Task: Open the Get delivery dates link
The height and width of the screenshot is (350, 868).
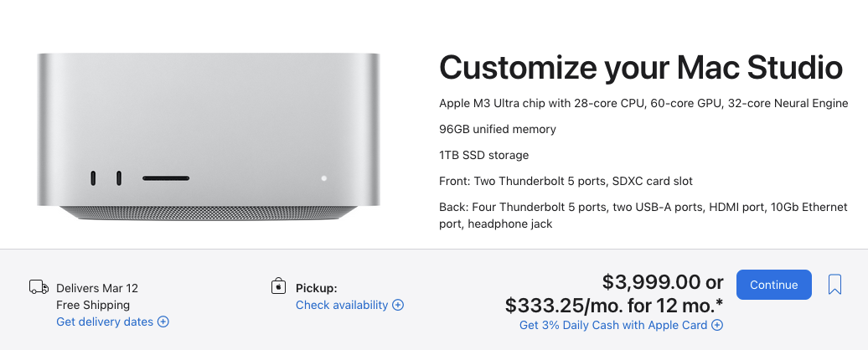Action: point(105,322)
